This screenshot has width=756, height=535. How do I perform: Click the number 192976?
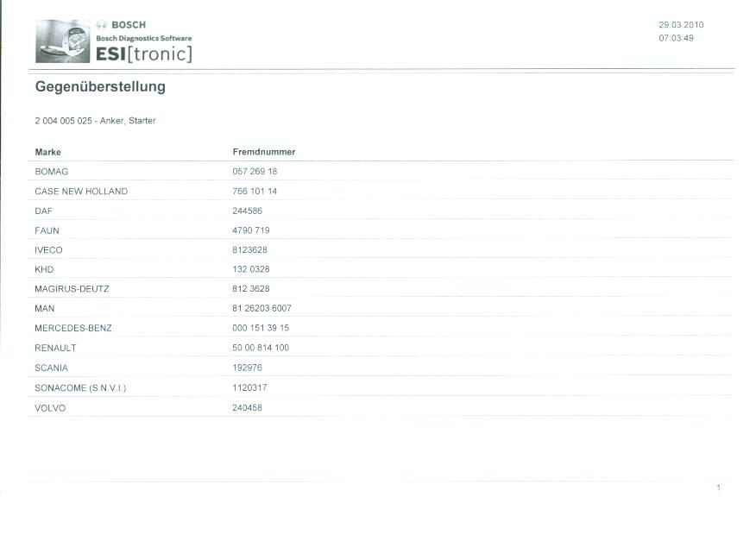coord(248,368)
